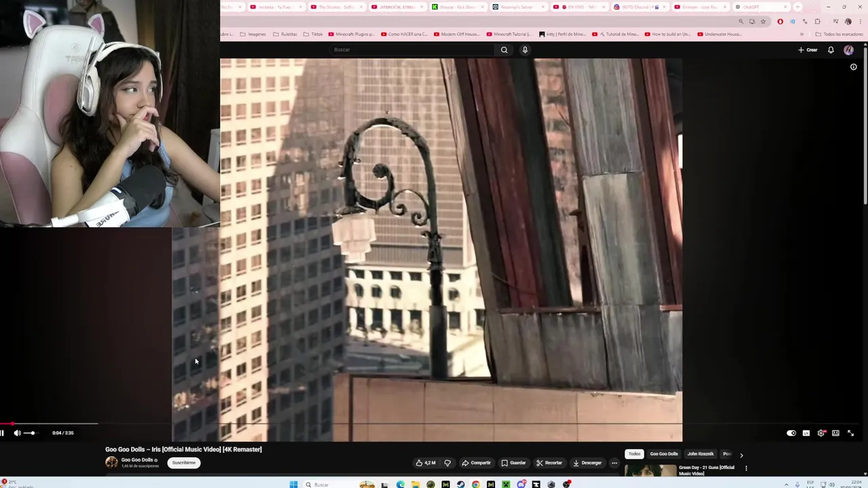Open the Underwater House bookmark
This screenshot has height=488, width=868.
[x=720, y=34]
